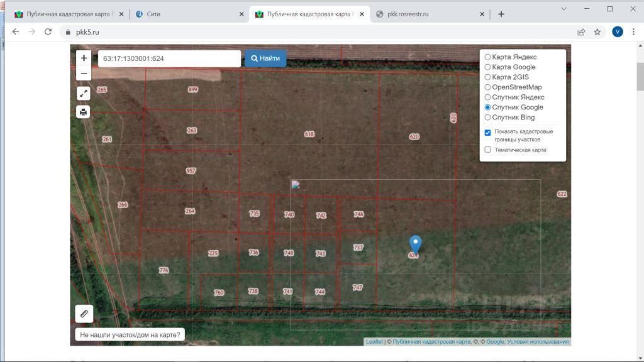644x362 pixels.
Task: Click the cadastral number search field
Action: pyautogui.click(x=169, y=58)
